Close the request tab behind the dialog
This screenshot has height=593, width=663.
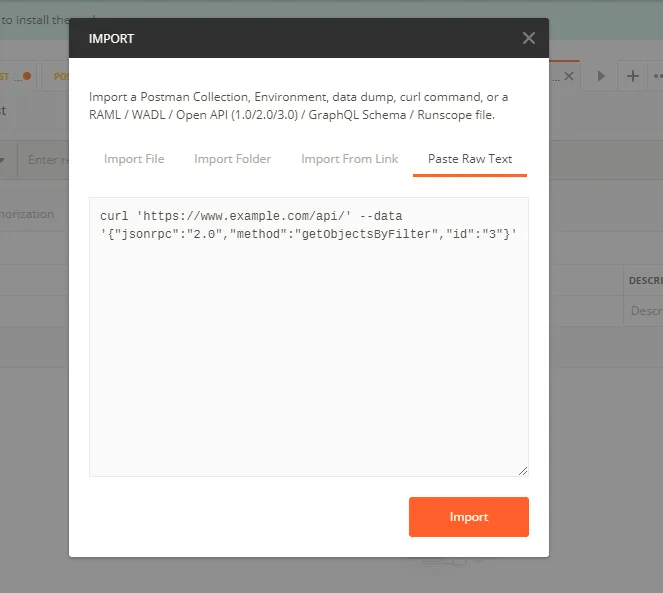(569, 76)
